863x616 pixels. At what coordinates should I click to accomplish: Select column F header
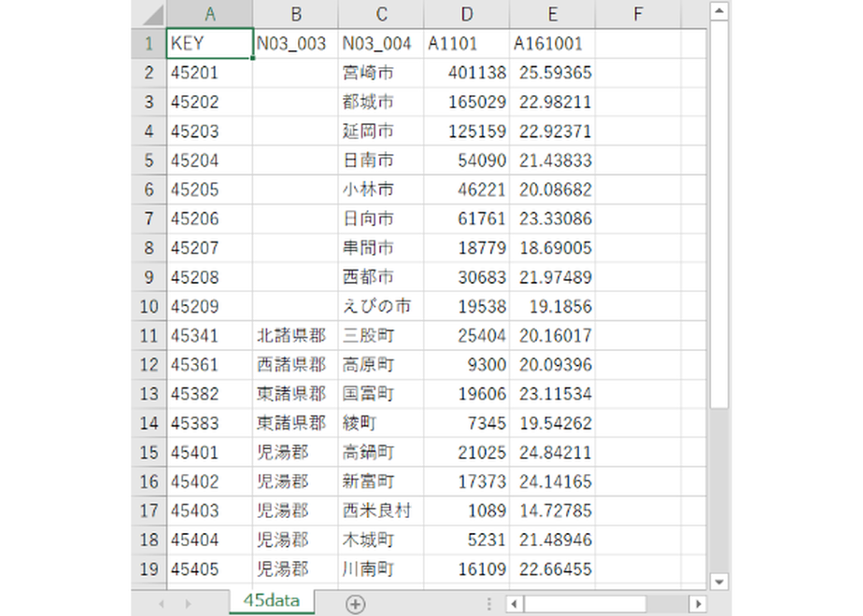tap(638, 14)
